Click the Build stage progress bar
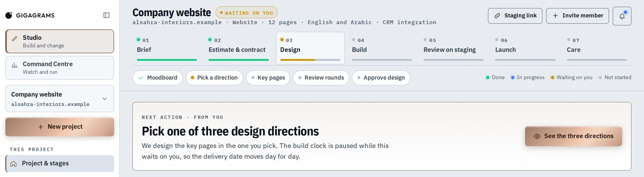644x177 pixels. pyautogui.click(x=382, y=60)
